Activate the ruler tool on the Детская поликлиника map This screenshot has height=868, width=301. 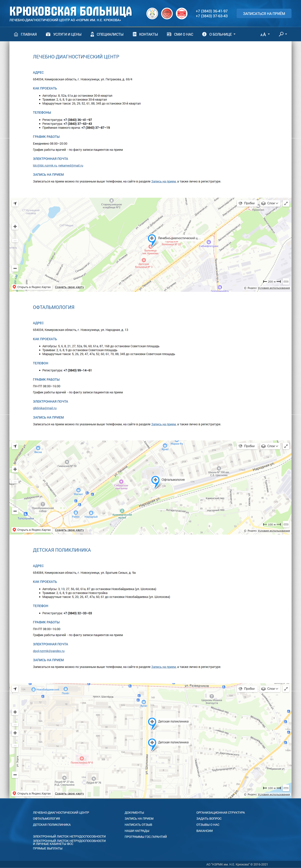pyautogui.click(x=286, y=788)
